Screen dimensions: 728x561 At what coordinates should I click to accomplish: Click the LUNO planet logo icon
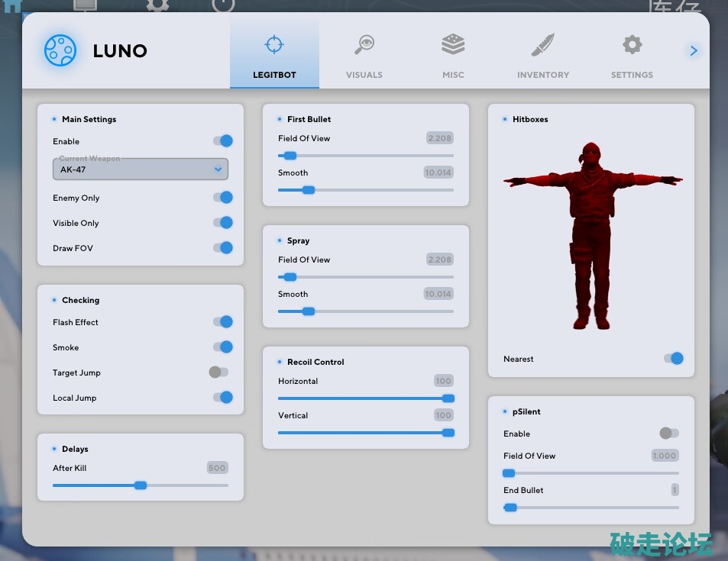[x=60, y=51]
